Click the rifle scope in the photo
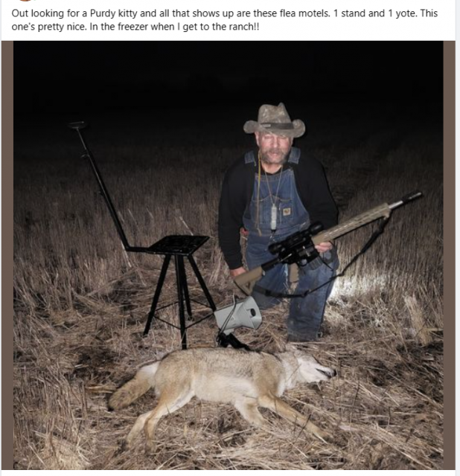This screenshot has width=460, height=476. coord(295,239)
